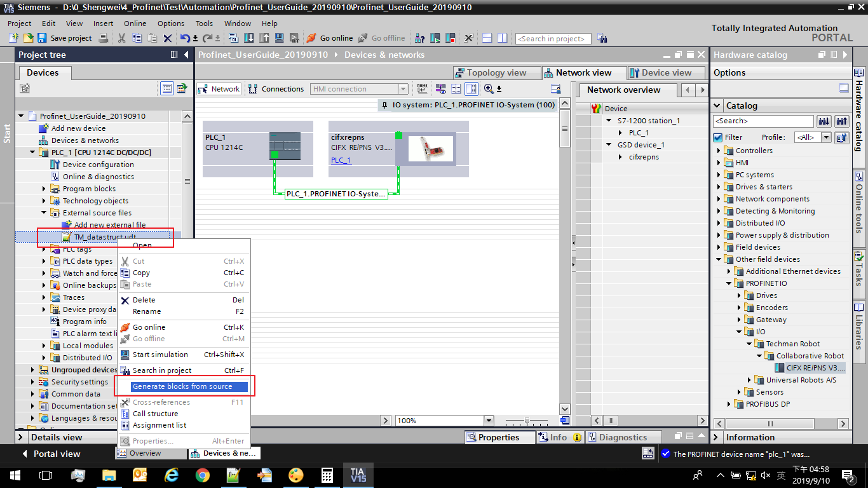Screen dimensions: 868x488
Task: Choose Copy in context menu
Action: tap(183, 273)
